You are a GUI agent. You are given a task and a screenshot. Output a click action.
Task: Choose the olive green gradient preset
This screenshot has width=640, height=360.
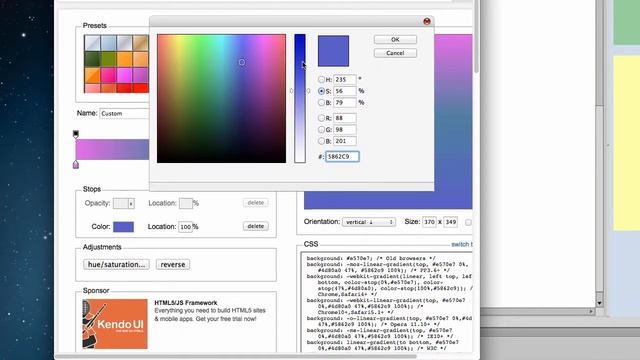[108, 59]
